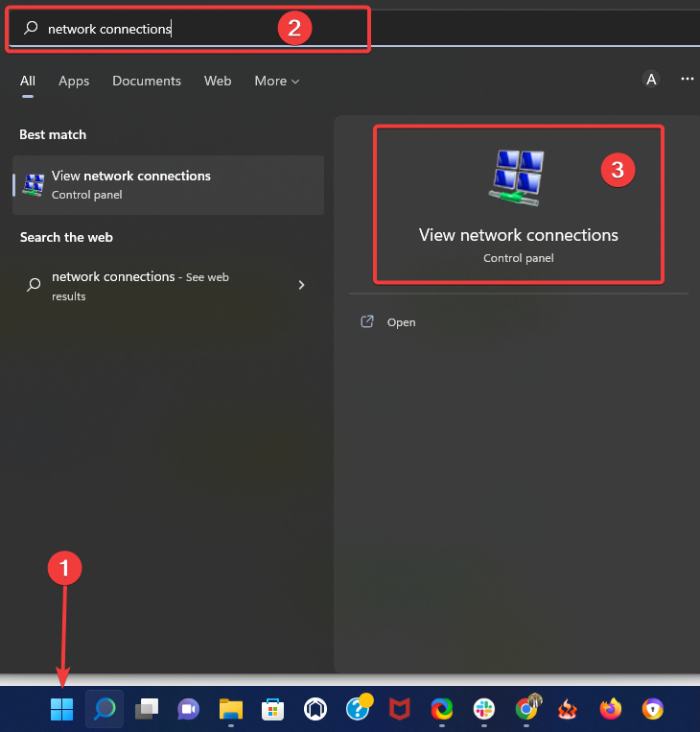Click the Search icon in the taskbar
The width and height of the screenshot is (700, 732).
[x=105, y=709]
